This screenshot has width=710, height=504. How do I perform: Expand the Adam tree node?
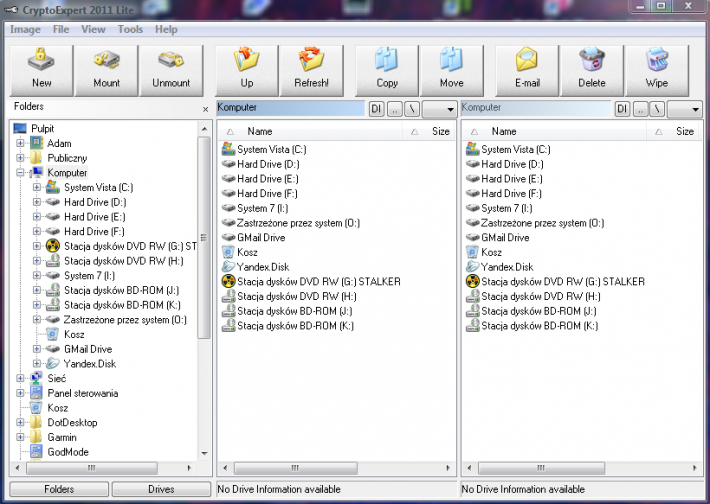(20, 143)
